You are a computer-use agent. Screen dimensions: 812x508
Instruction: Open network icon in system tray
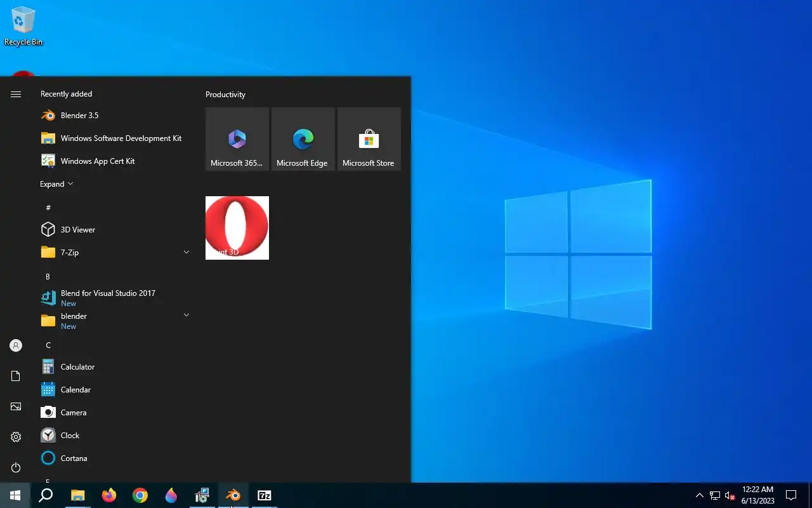coord(715,495)
